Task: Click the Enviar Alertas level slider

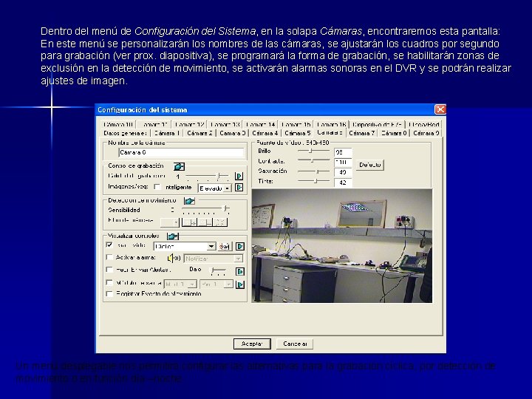Action: 218,270
